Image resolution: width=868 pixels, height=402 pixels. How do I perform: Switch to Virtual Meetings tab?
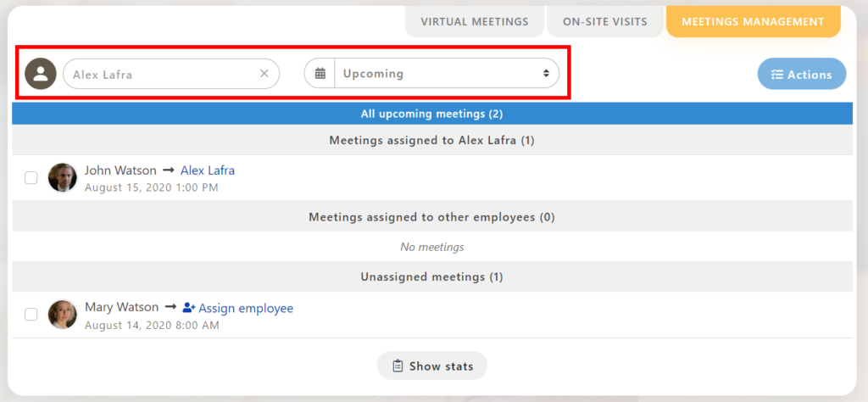point(474,21)
